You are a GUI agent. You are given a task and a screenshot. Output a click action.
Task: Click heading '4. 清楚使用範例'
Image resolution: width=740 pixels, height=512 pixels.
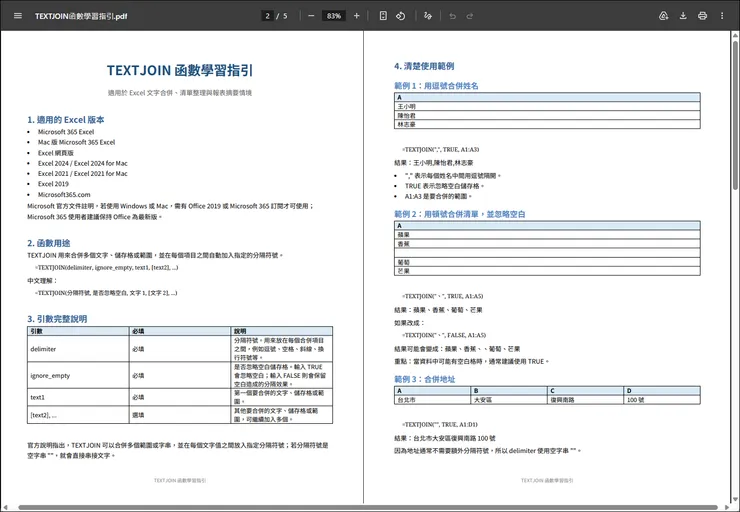point(424,66)
